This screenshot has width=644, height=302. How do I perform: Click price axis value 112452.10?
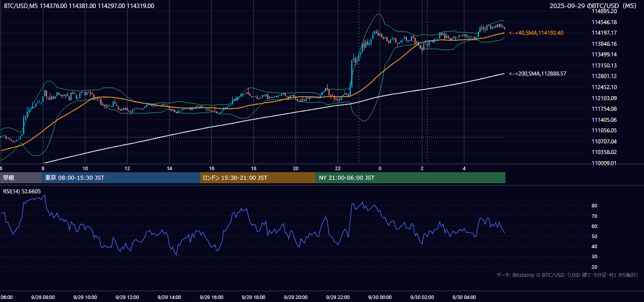click(x=605, y=87)
